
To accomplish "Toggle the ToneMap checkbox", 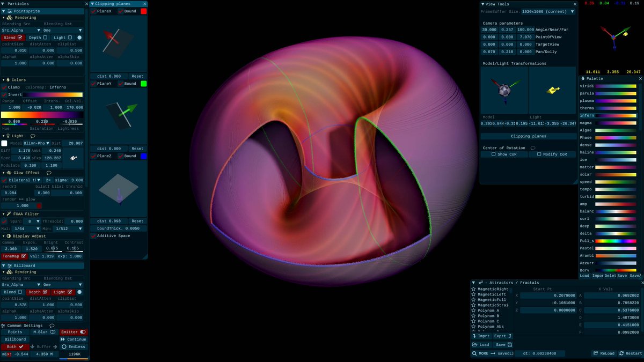I will click(23, 256).
